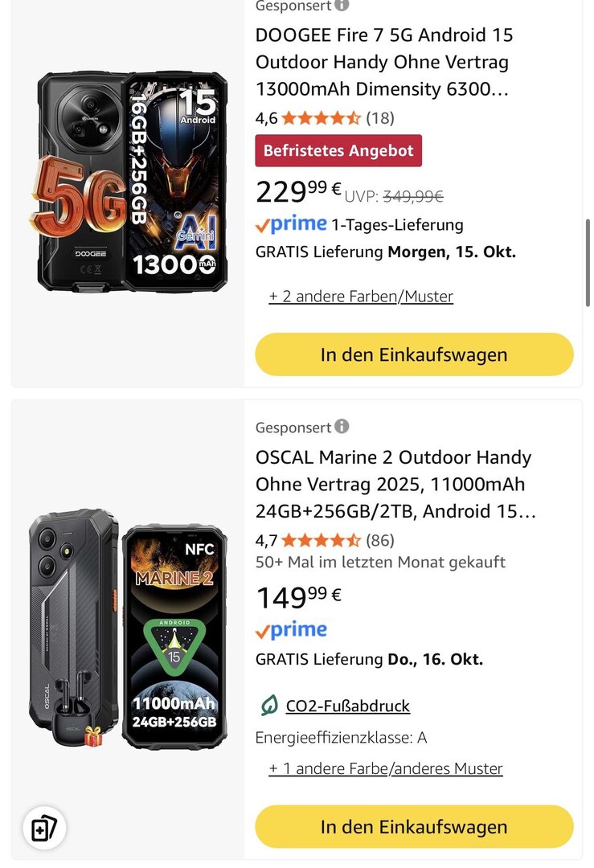Click the Prime logo on OSCAL listing
The height and width of the screenshot is (868, 594).
pos(291,630)
